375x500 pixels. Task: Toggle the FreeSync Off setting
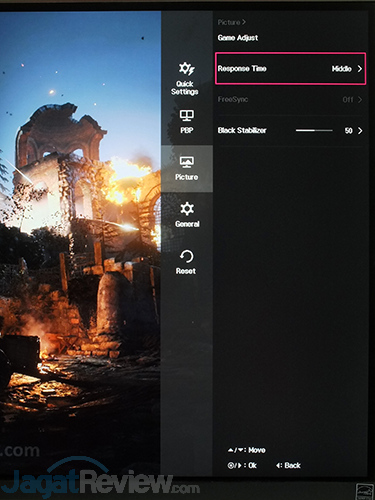(348, 99)
